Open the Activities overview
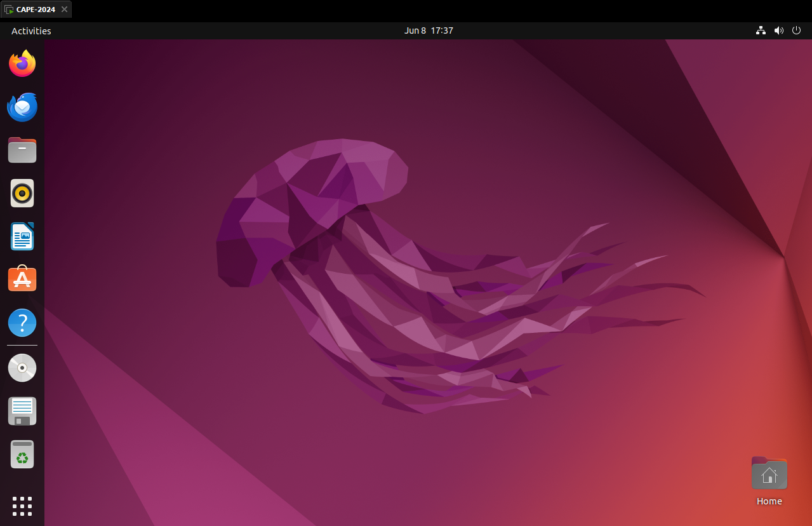This screenshot has height=526, width=812. [x=30, y=30]
